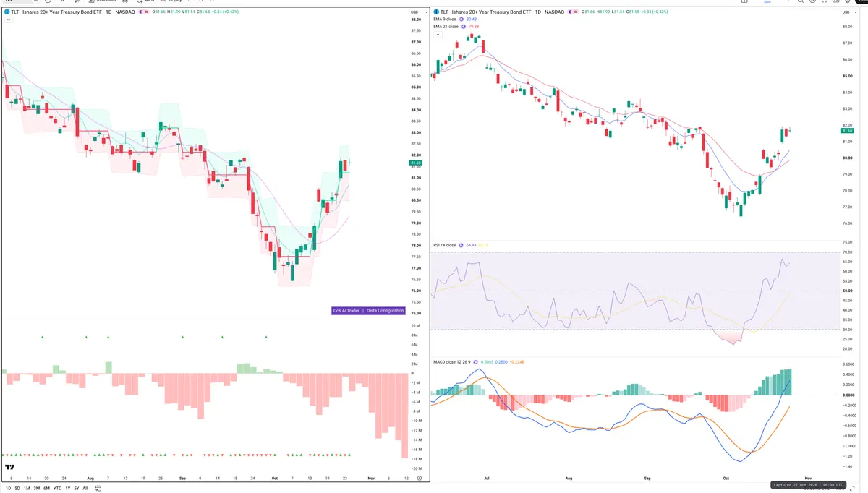Select the All time range button
Image resolution: width=868 pixels, height=493 pixels.
pyautogui.click(x=85, y=489)
